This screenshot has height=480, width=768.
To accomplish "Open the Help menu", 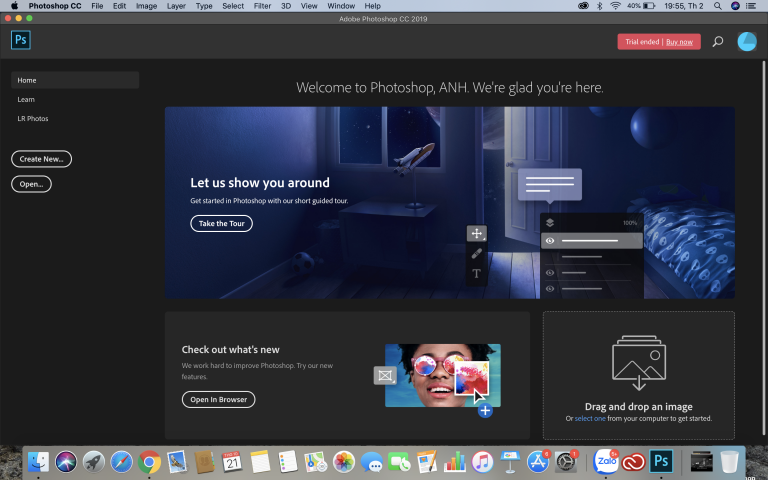I will point(372,6).
